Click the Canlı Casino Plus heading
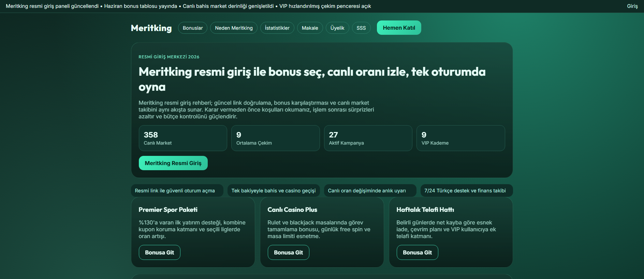Image resolution: width=644 pixels, height=279 pixels. (292, 210)
